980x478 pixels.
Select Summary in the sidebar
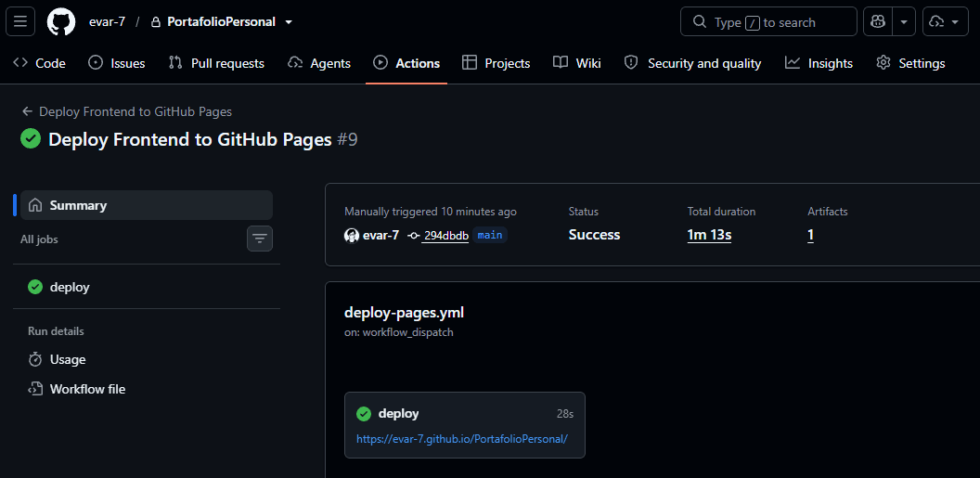point(147,205)
